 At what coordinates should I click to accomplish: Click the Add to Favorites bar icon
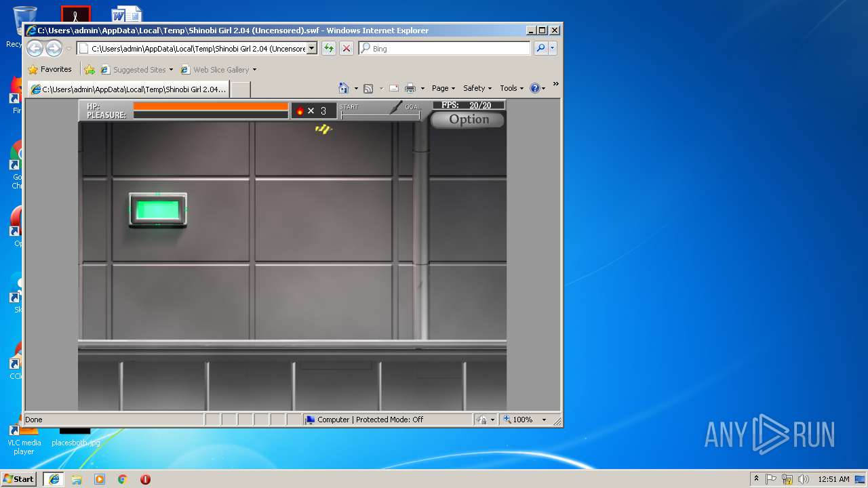pyautogui.click(x=90, y=69)
